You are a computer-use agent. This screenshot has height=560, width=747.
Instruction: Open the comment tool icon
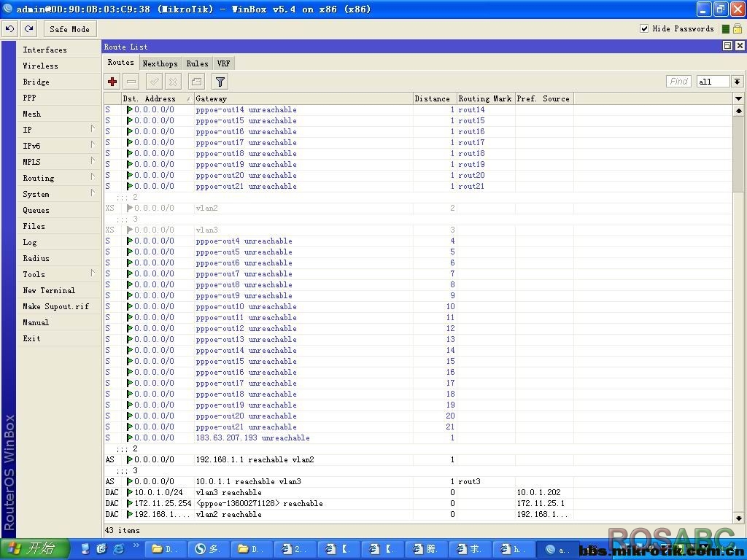(x=196, y=82)
